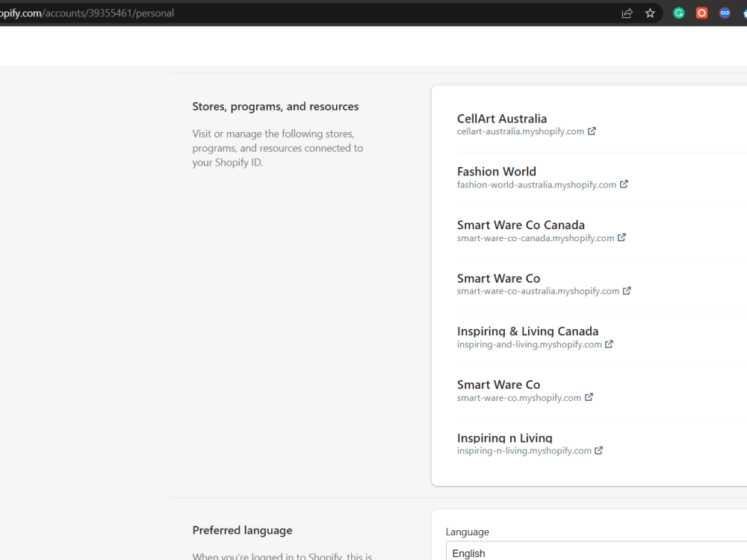This screenshot has height=560, width=747.
Task: Visit inspiring-and-living.myshopify.com link
Action: tap(530, 344)
